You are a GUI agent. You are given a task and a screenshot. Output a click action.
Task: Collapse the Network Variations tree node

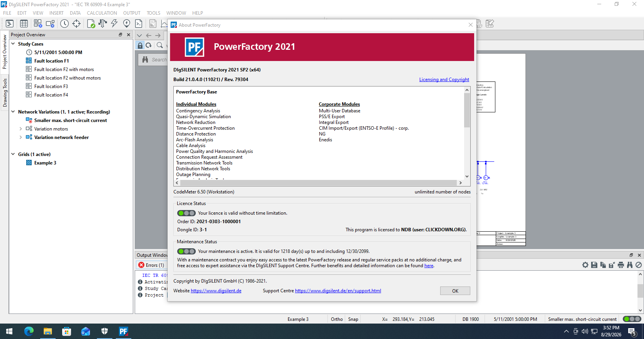pos(13,112)
